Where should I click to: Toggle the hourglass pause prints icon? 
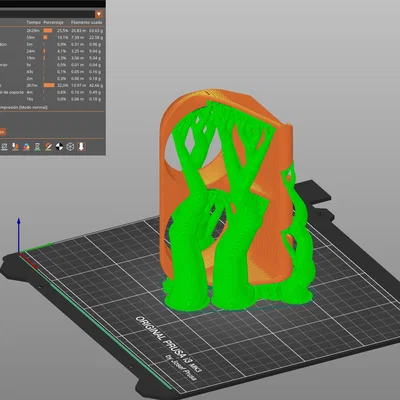(x=37, y=147)
